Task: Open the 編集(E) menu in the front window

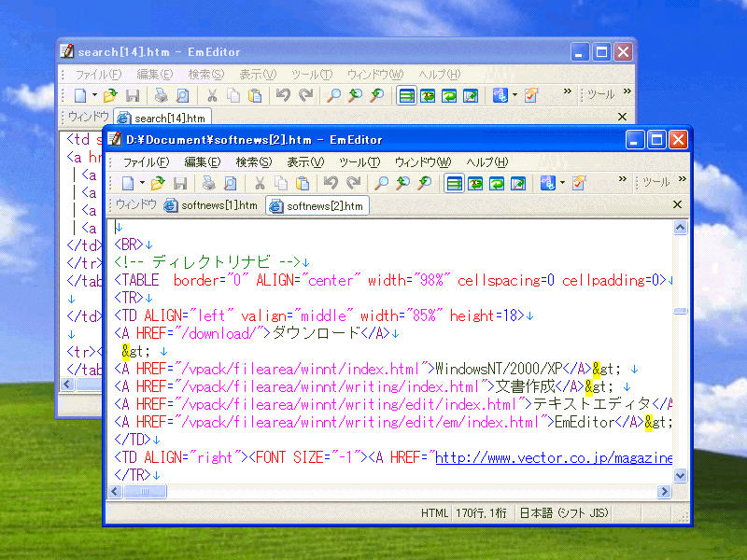Action: (x=203, y=162)
